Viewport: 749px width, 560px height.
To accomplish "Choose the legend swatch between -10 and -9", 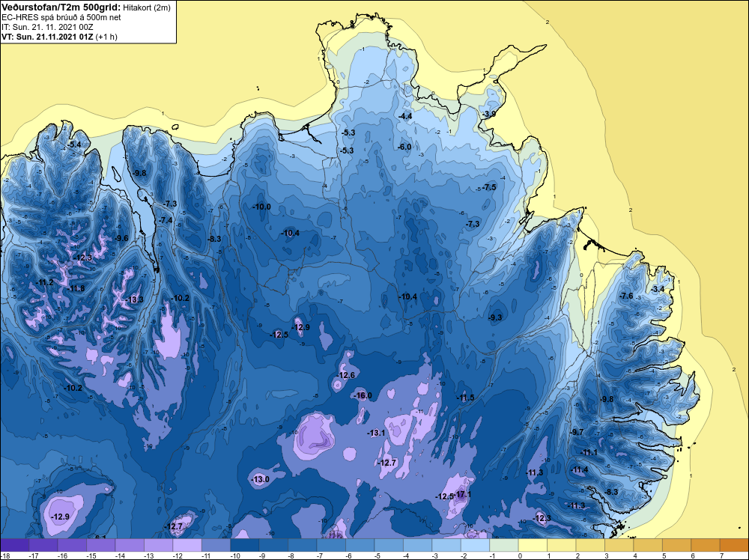I will click(245, 545).
